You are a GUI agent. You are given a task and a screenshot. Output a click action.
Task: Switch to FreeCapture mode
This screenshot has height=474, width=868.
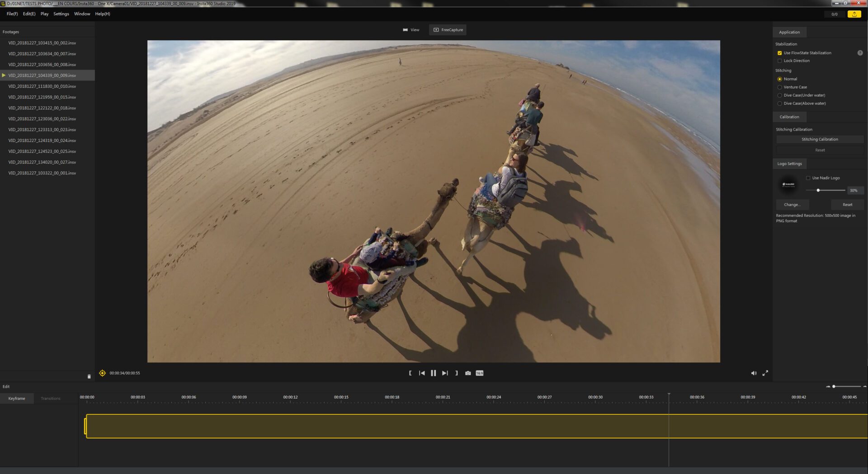tap(448, 30)
